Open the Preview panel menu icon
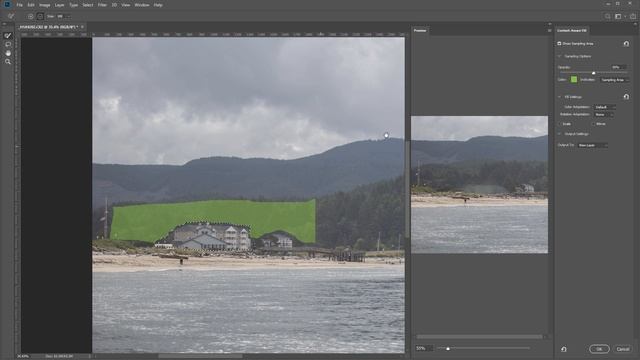 point(549,31)
